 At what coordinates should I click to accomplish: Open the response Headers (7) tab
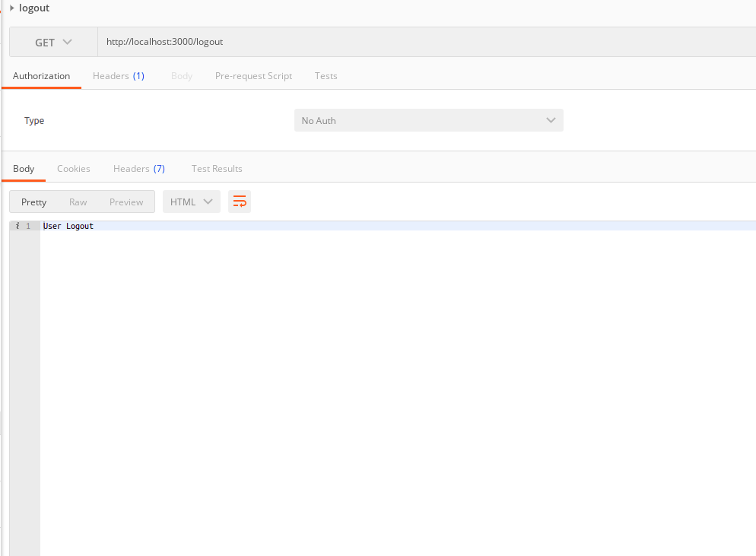[x=139, y=169]
